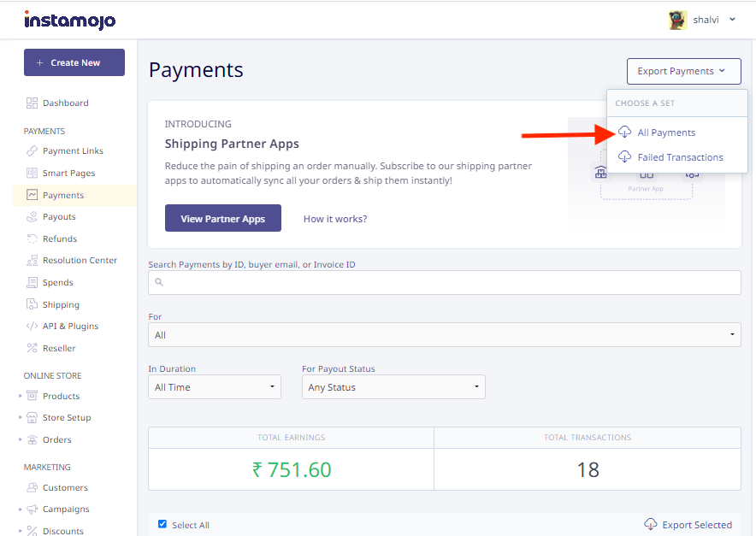This screenshot has width=756, height=536.
Task: Click the View Partner Apps button
Action: tap(222, 218)
